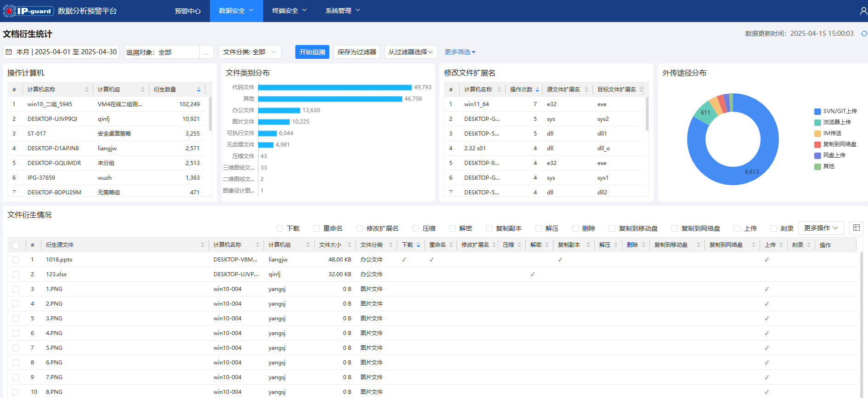Click sort icon on 刻录 column header

pyautogui.click(x=809, y=245)
